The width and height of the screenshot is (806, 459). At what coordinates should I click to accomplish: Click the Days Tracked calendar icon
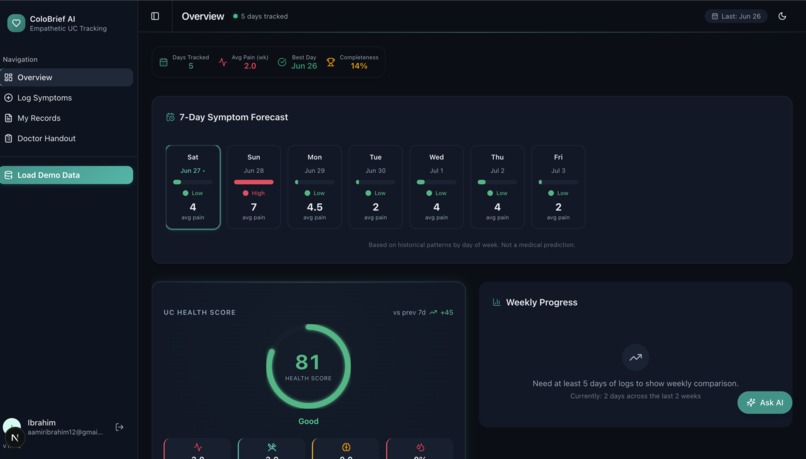pos(163,62)
